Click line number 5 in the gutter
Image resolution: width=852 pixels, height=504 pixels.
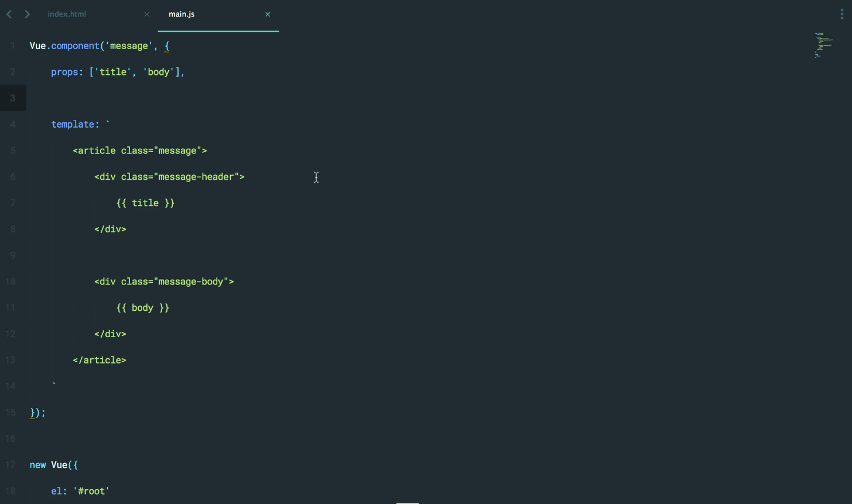pyautogui.click(x=13, y=150)
